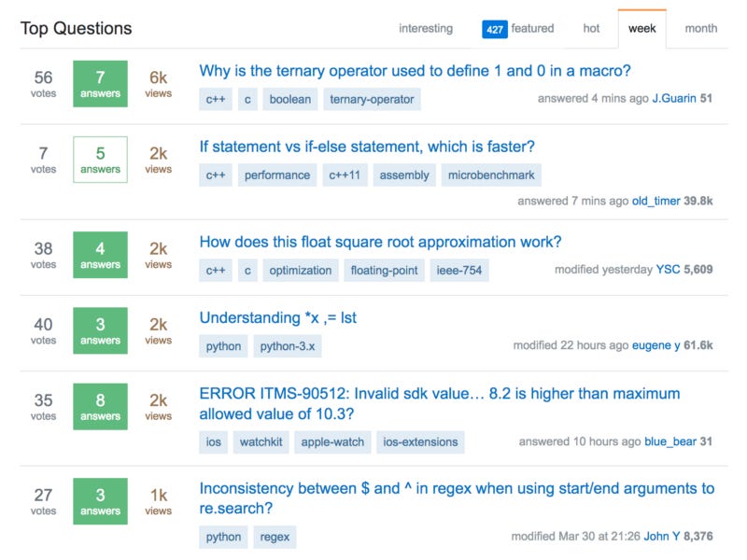The image size is (747, 560).
Task: Switch to the hot tab
Action: (591, 29)
